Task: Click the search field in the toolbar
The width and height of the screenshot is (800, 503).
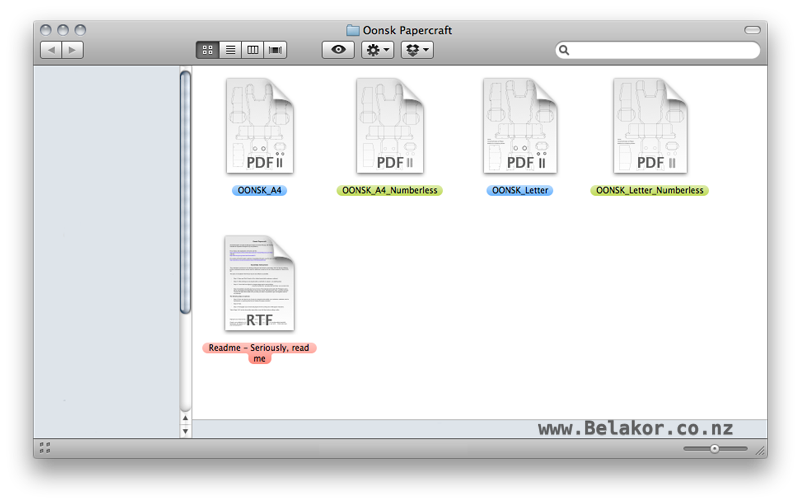Action: [x=658, y=49]
